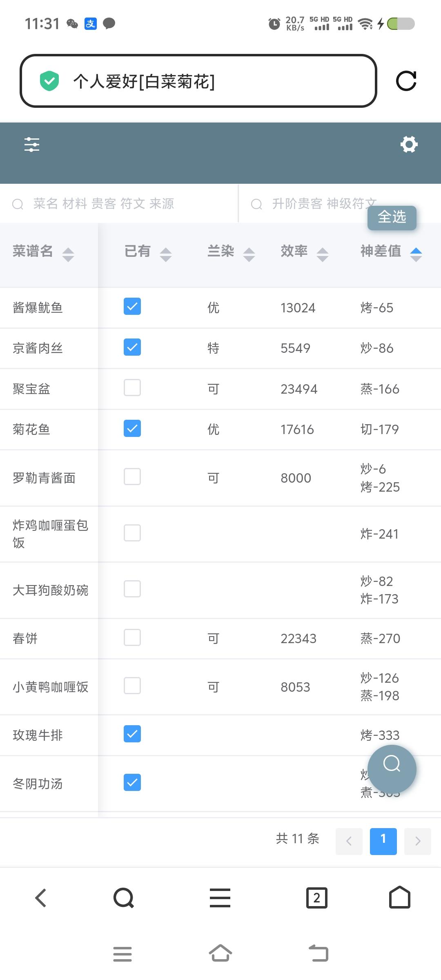
Task: Open the filter sliders icon
Action: (32, 145)
